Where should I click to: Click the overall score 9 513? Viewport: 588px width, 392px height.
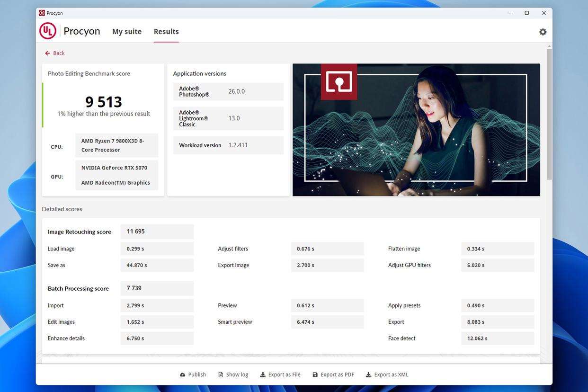104,101
